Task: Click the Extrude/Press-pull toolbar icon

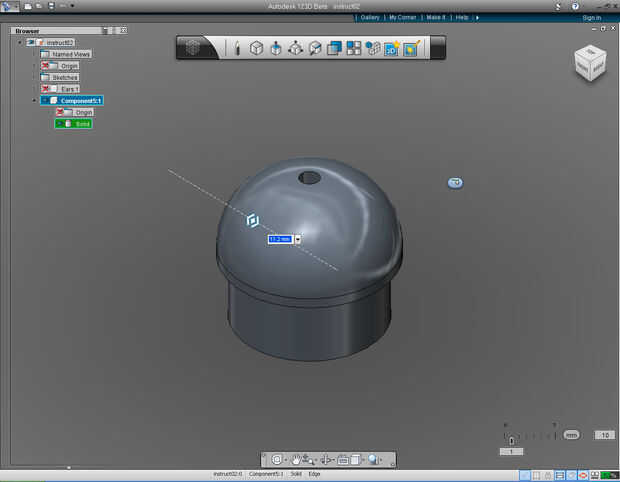Action: tap(276, 47)
